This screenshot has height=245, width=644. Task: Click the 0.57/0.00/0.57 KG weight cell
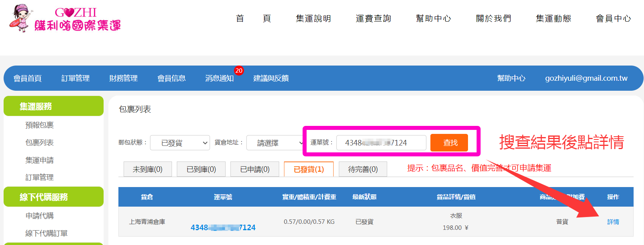309,222
